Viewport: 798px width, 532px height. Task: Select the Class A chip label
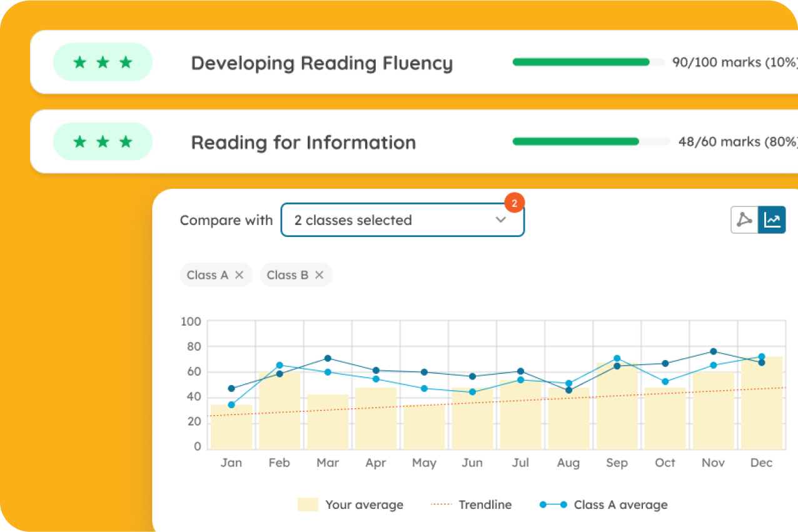click(207, 275)
